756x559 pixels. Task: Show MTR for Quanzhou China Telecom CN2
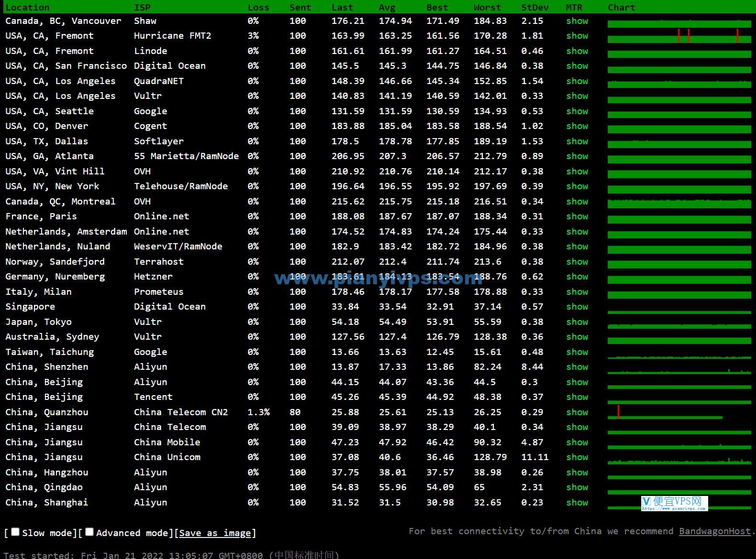[577, 412]
